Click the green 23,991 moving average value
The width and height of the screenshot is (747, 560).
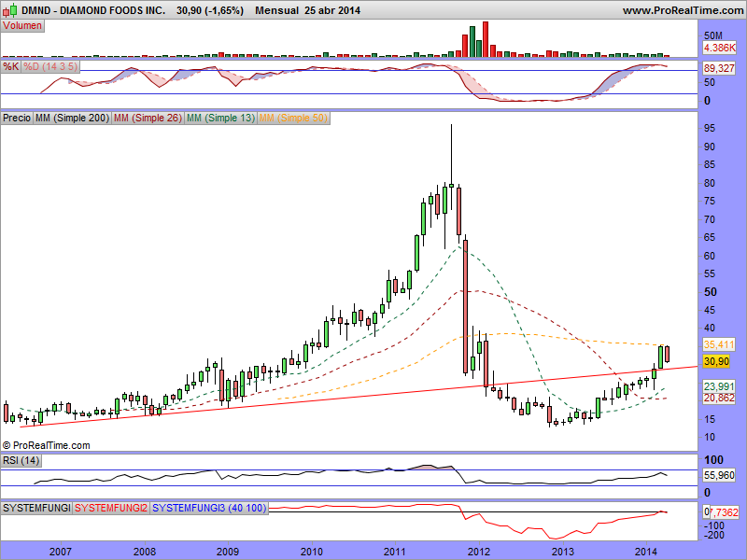[719, 386]
